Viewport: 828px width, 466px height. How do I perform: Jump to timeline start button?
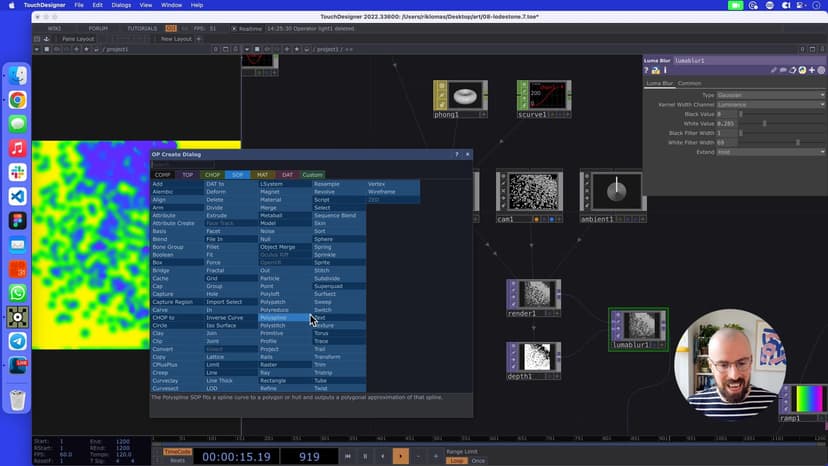point(347,456)
